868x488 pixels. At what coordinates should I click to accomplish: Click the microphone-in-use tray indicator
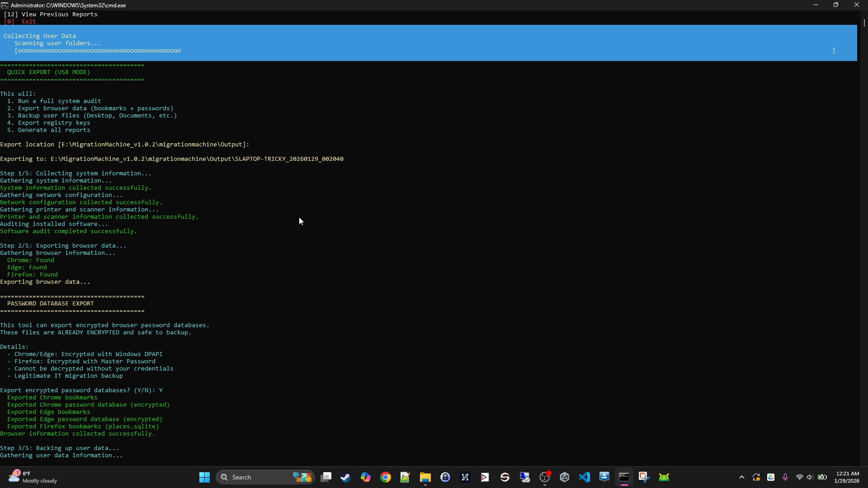click(785, 477)
